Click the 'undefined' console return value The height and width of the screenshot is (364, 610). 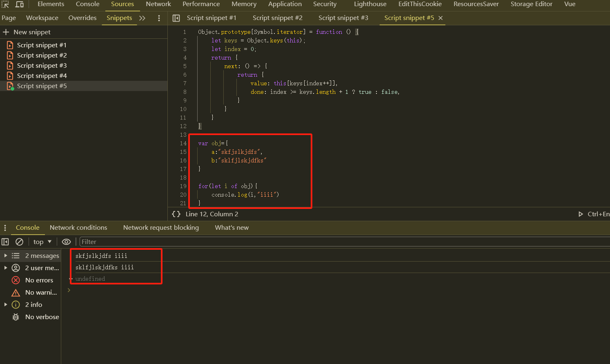[x=90, y=279]
